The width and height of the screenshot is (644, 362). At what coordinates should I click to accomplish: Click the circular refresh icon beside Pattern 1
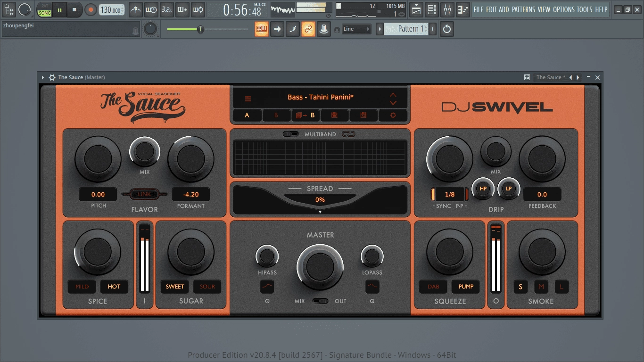click(446, 29)
